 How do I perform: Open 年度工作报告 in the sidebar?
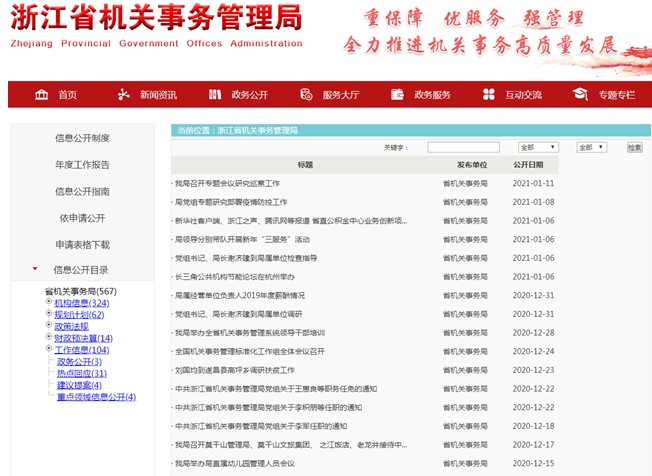(x=82, y=164)
